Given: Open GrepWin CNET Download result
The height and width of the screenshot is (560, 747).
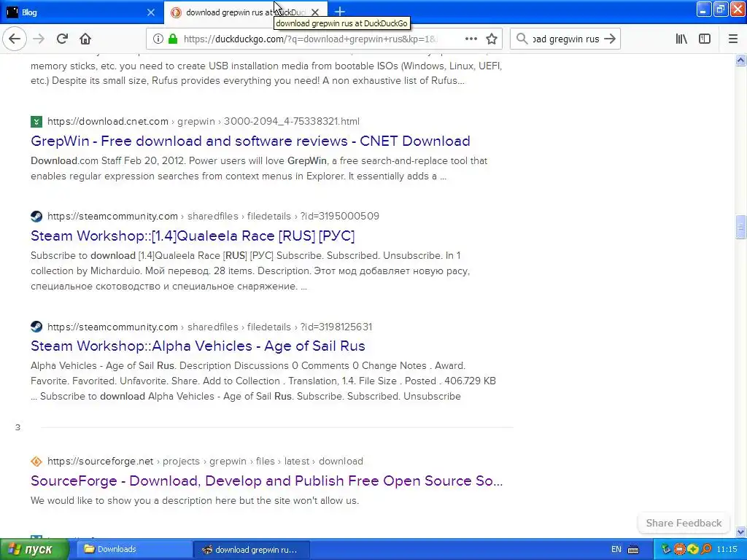Looking at the screenshot, I should [250, 141].
